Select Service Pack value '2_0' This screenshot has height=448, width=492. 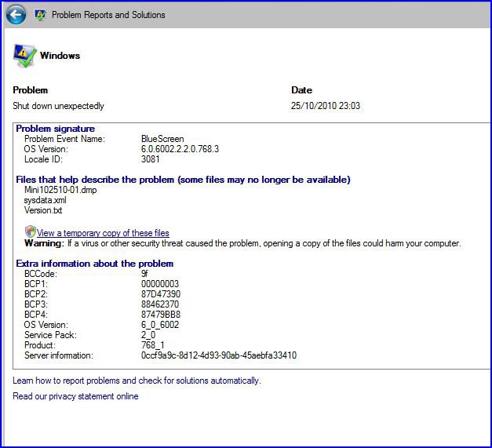click(x=148, y=335)
